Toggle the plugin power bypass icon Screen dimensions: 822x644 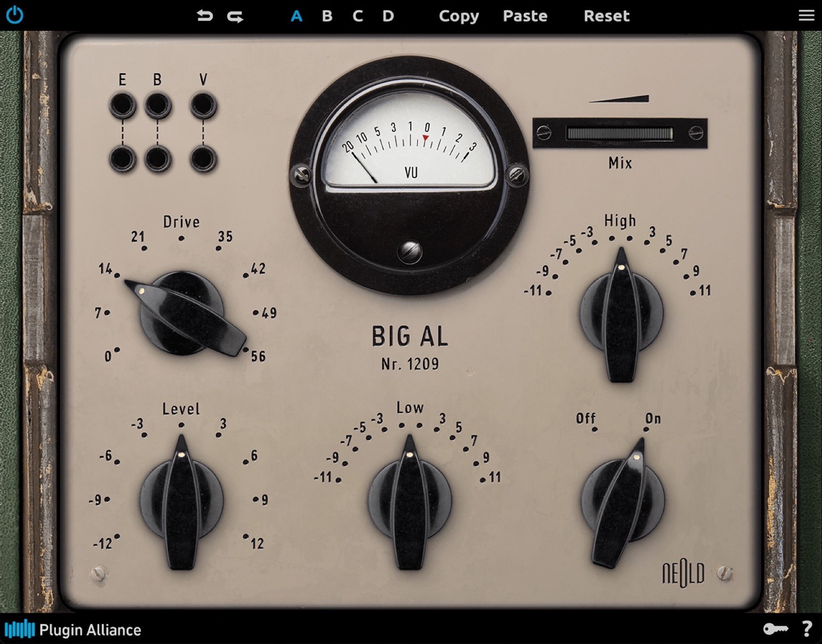[15, 15]
